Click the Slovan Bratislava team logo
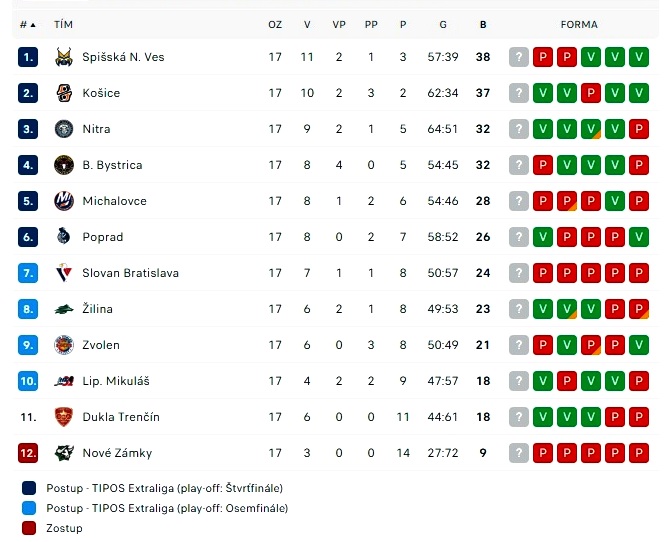The height and width of the screenshot is (542, 671). pos(64,273)
